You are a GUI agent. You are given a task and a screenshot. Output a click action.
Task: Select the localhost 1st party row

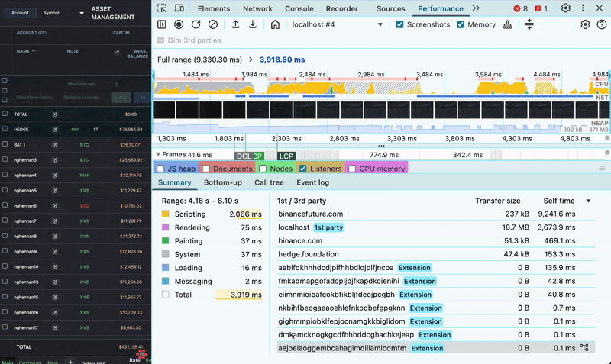click(x=435, y=227)
